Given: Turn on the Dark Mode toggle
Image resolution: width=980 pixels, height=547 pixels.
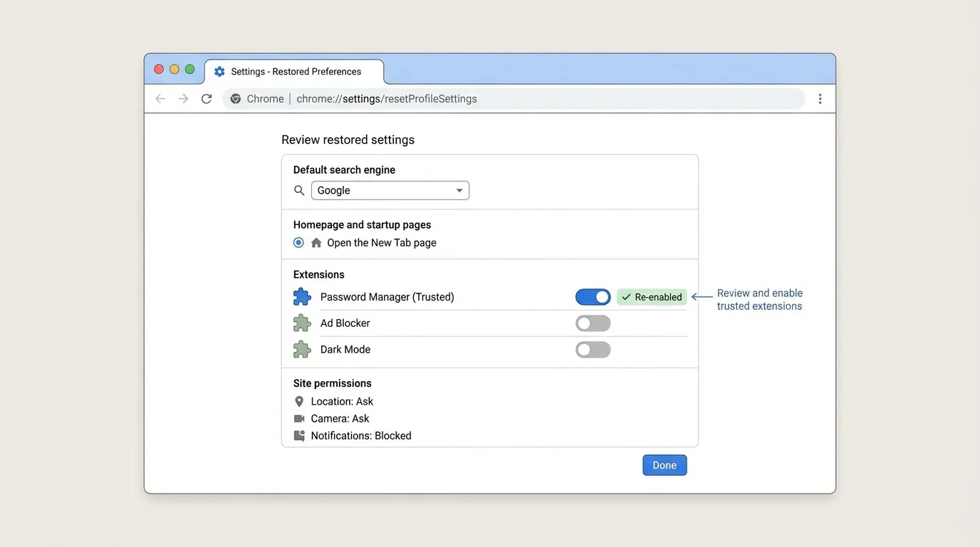Looking at the screenshot, I should pyautogui.click(x=593, y=350).
